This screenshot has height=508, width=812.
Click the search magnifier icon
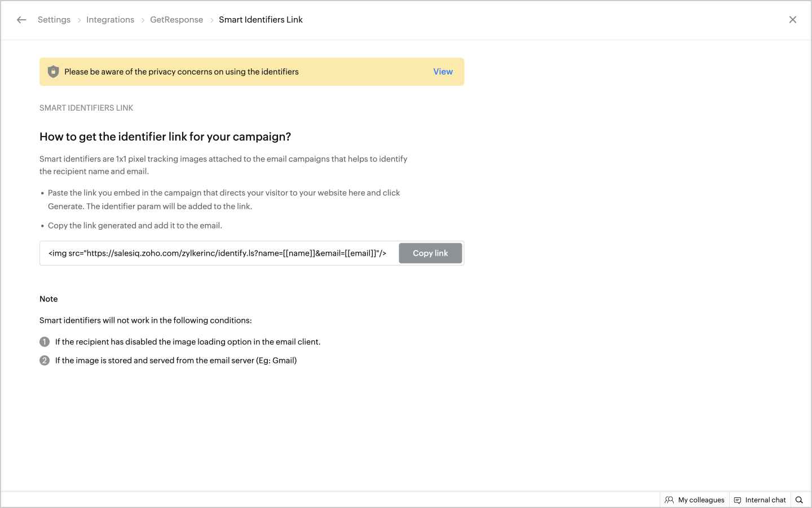pyautogui.click(x=799, y=500)
